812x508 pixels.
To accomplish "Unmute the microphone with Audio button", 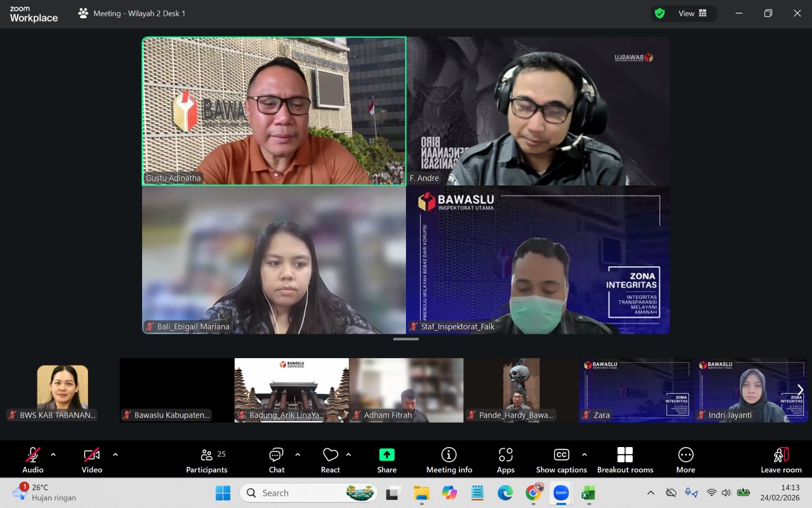I will (x=33, y=460).
